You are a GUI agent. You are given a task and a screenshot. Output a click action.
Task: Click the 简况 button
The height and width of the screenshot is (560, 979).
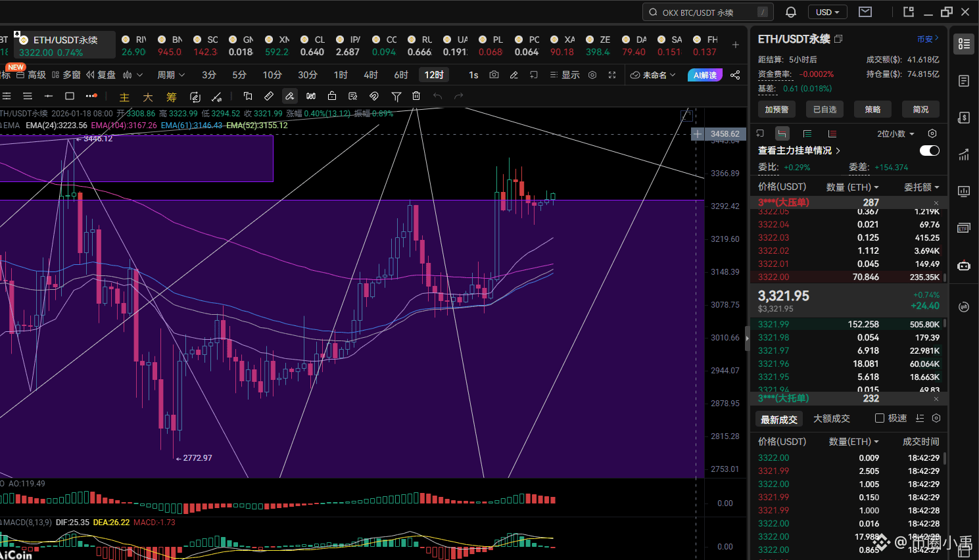[920, 109]
